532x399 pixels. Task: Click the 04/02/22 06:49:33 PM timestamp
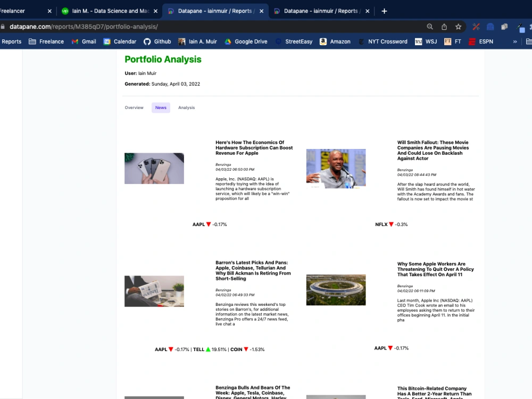point(235,295)
